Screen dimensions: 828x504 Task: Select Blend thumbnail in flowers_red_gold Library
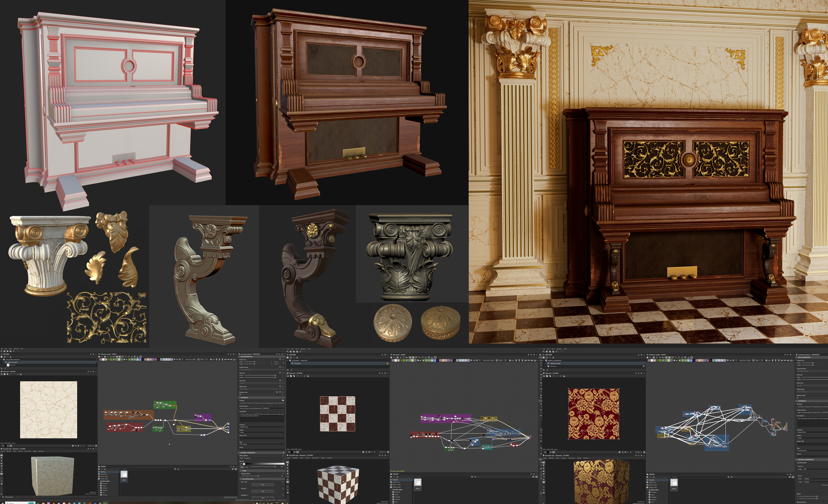(674, 485)
